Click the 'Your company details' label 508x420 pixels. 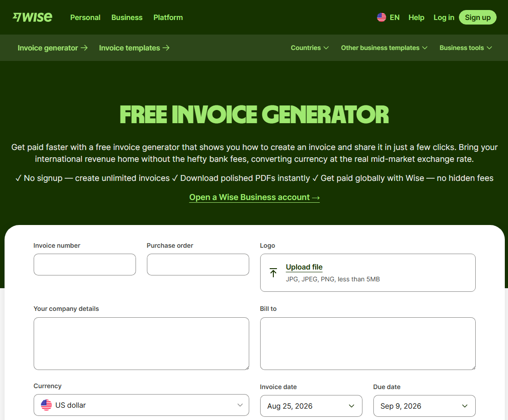[x=66, y=309]
